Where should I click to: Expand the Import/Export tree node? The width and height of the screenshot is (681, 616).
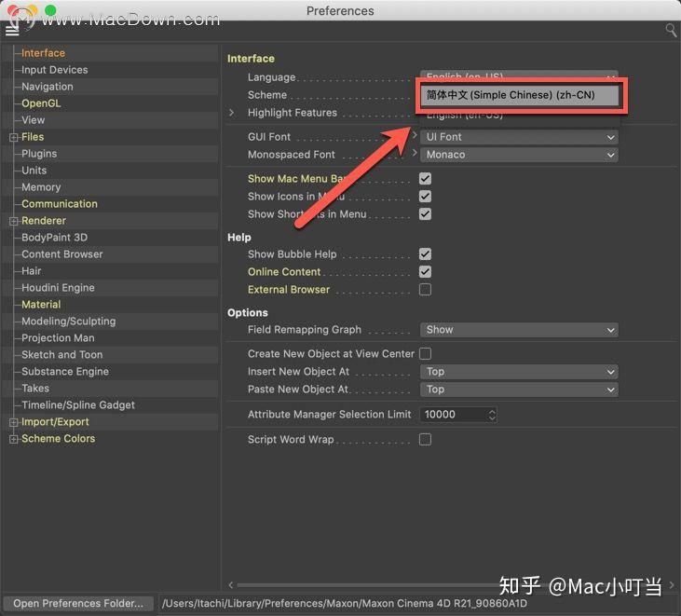tap(13, 422)
